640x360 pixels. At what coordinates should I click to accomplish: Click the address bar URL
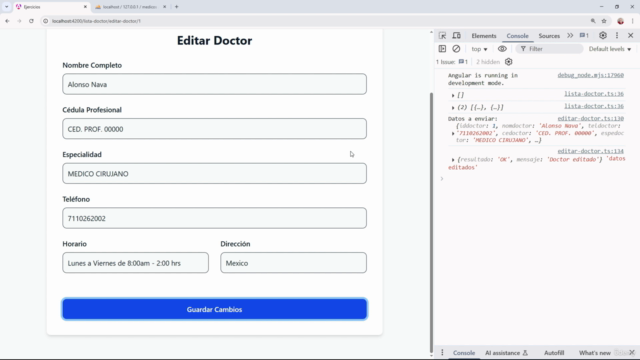[x=96, y=21]
